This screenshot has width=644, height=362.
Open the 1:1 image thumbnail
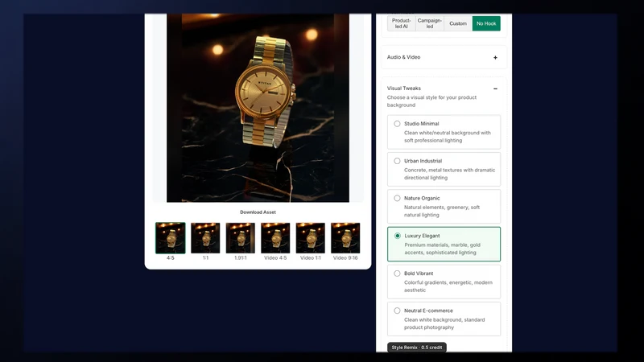(205, 238)
